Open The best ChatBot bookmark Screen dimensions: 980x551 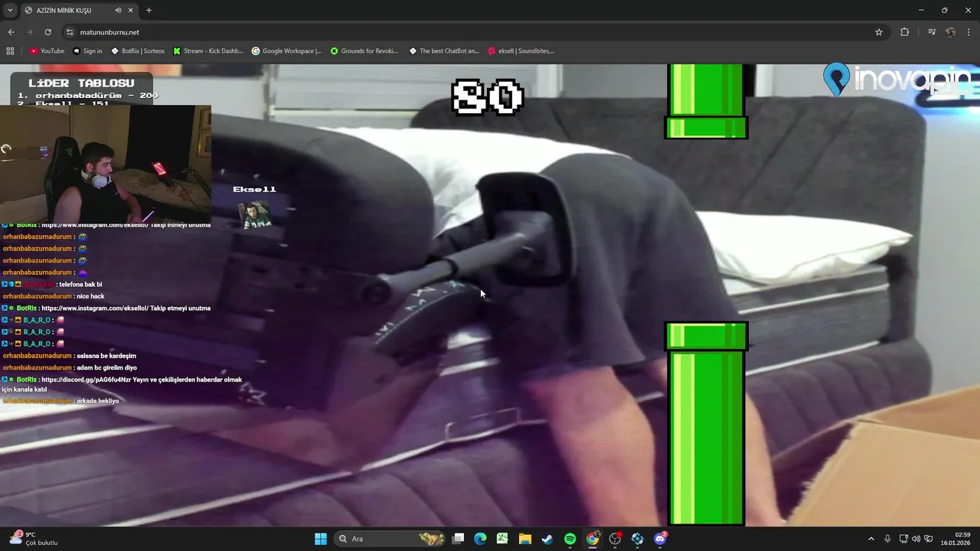click(444, 51)
